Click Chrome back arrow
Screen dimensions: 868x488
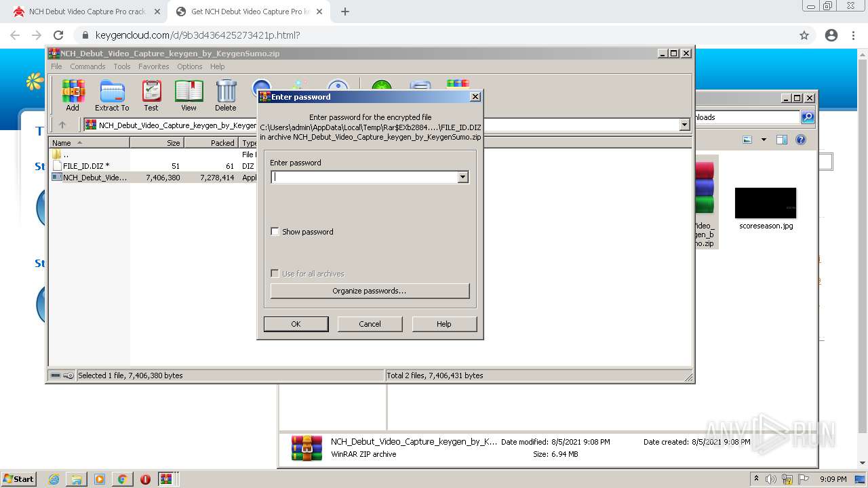[15, 35]
